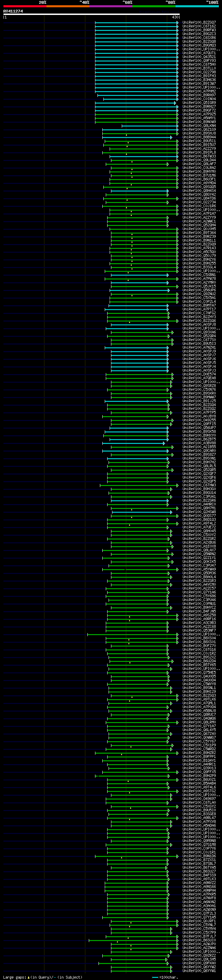This screenshot has height=980, width=222.
Task: Select hit UniRef100_C0LRA2
Action: (199, 168)
